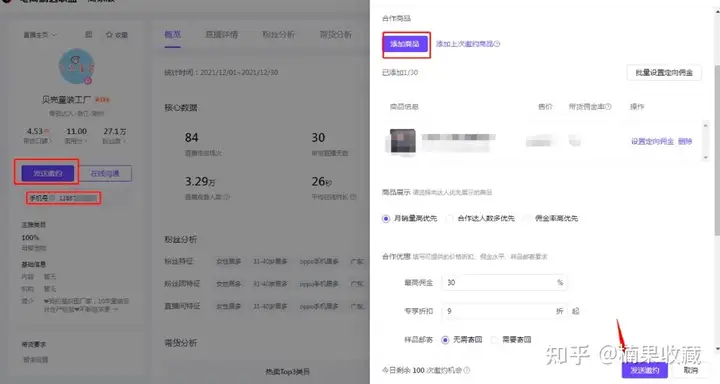
Task: Click the 11.00 score stat on profile
Action: click(x=76, y=131)
